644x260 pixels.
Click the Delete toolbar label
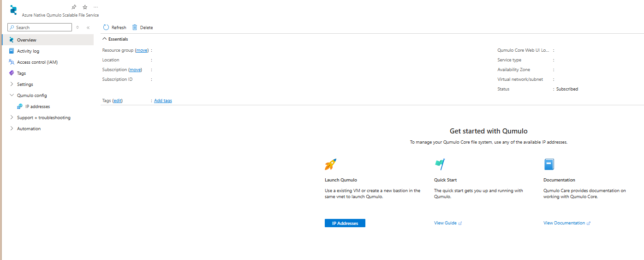pos(146,28)
